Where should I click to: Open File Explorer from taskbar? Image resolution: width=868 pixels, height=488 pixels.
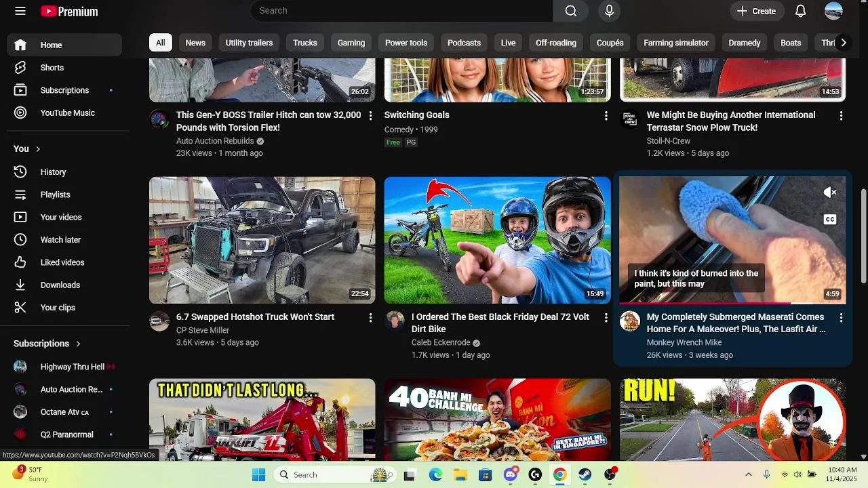(x=460, y=474)
